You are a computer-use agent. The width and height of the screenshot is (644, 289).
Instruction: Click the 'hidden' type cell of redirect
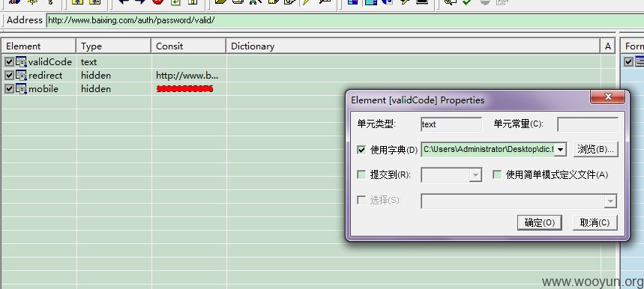(x=96, y=76)
